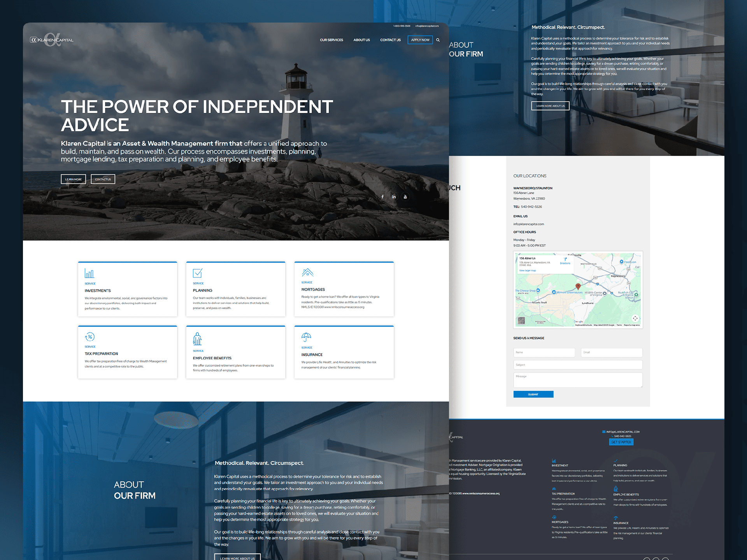Click the Food Lion pin on the map
The width and height of the screenshot is (747, 560).
pyautogui.click(x=621, y=262)
